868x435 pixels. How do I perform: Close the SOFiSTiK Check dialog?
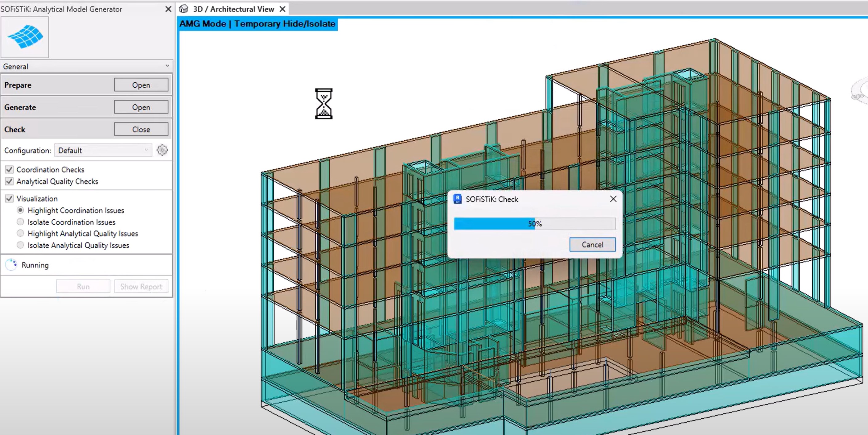click(x=613, y=199)
